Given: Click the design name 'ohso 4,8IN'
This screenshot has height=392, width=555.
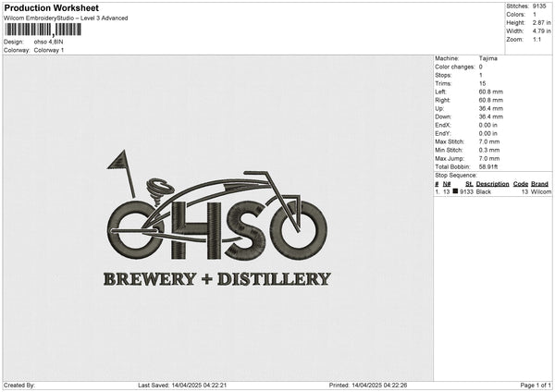Looking at the screenshot, I should (x=48, y=42).
